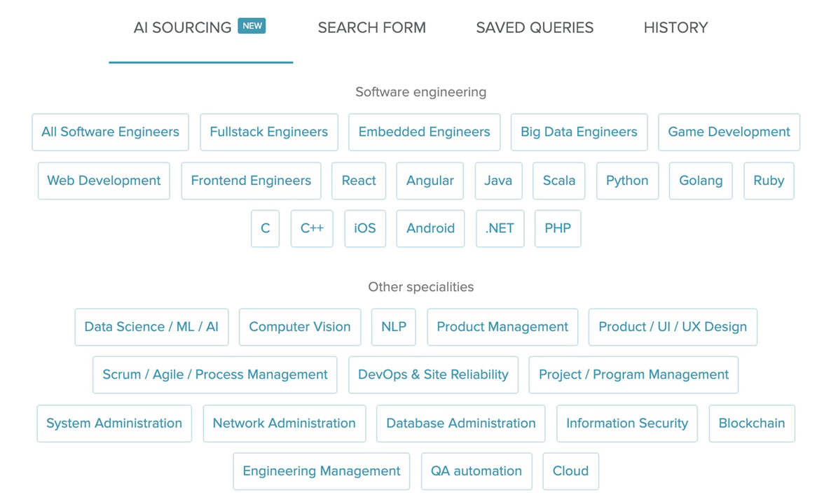Viewport: 824px width, 504px height.
Task: Click the Other specialities heading
Action: pyautogui.click(x=421, y=287)
